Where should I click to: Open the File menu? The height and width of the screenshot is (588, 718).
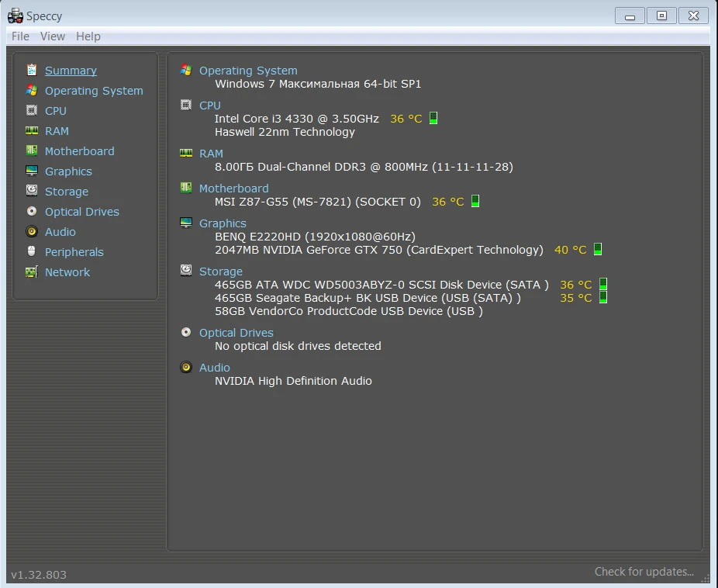pyautogui.click(x=20, y=36)
